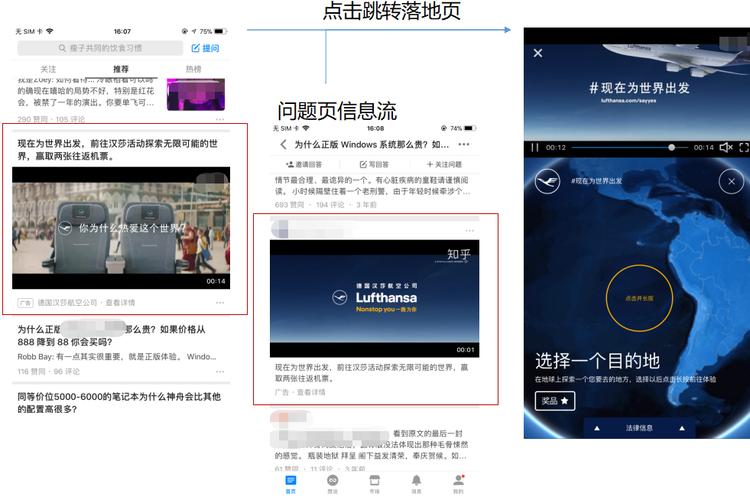Close the landing page with top-left X
The width and height of the screenshot is (750, 500).
[538, 53]
